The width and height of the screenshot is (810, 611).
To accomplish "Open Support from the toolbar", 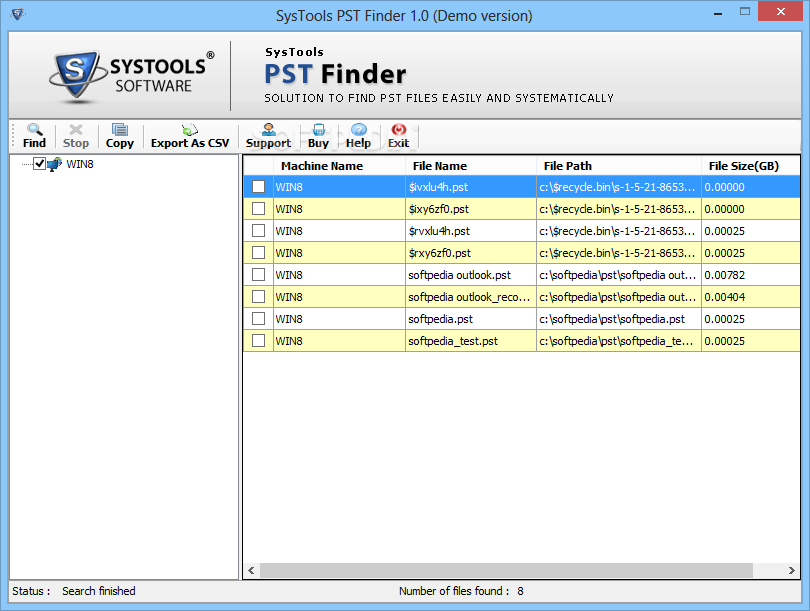I will click(x=268, y=136).
